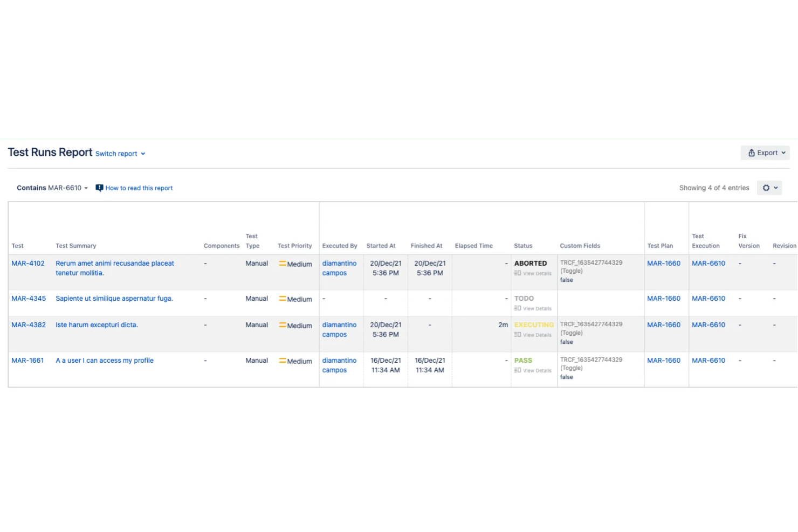Open View Details for TODO run MAR-4345
798x532 pixels.
click(x=533, y=308)
